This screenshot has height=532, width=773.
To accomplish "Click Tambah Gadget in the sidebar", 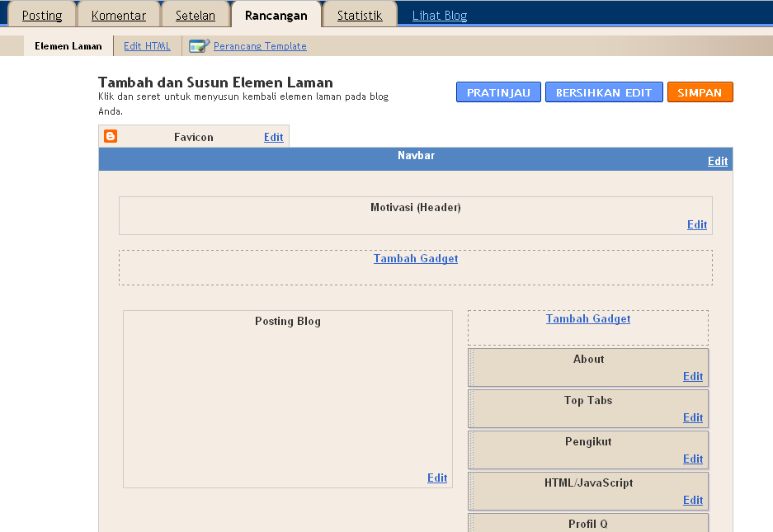I will point(588,318).
